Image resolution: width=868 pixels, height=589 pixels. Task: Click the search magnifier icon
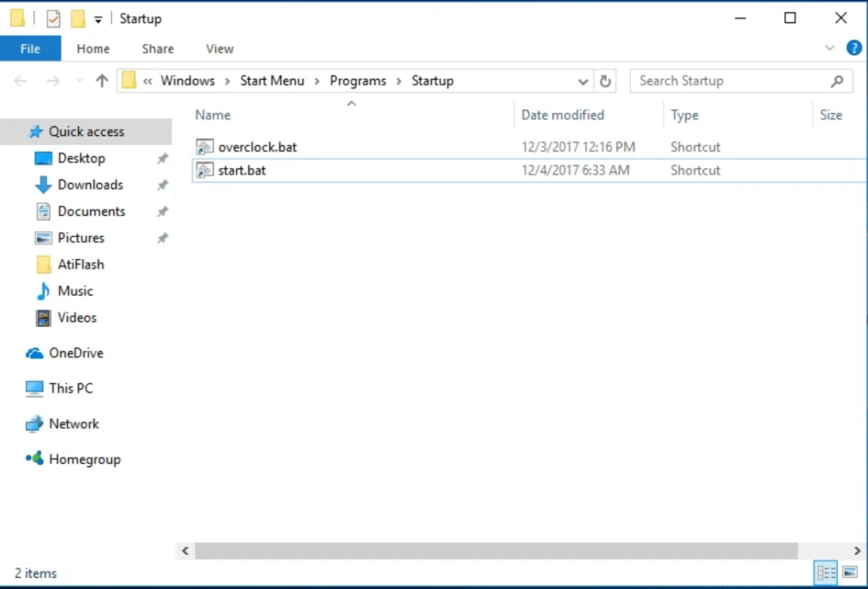click(x=837, y=81)
